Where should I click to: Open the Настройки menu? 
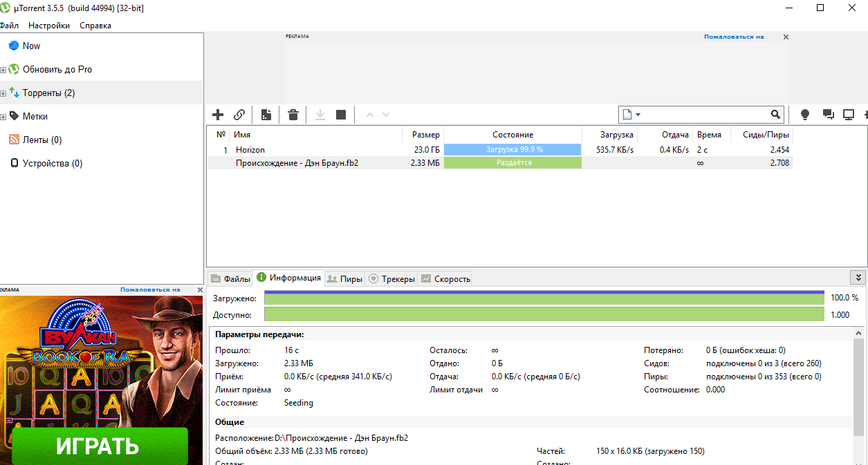pos(49,26)
